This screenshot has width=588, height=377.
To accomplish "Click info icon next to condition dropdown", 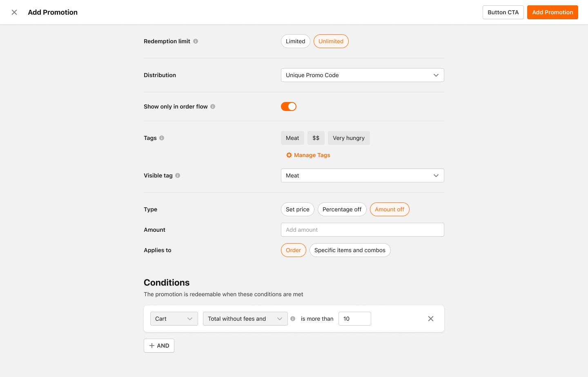I will pyautogui.click(x=293, y=319).
